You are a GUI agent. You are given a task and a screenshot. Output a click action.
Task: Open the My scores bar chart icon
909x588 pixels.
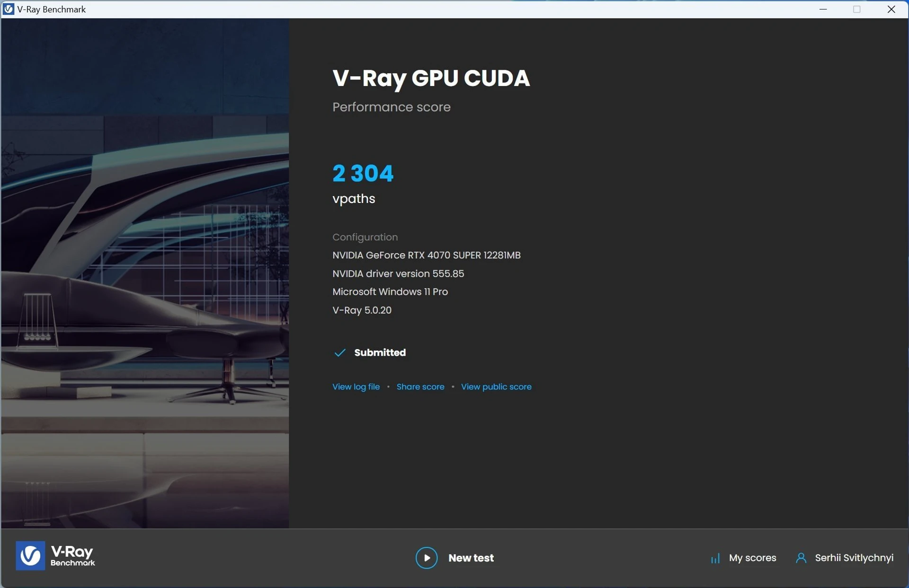pos(715,558)
